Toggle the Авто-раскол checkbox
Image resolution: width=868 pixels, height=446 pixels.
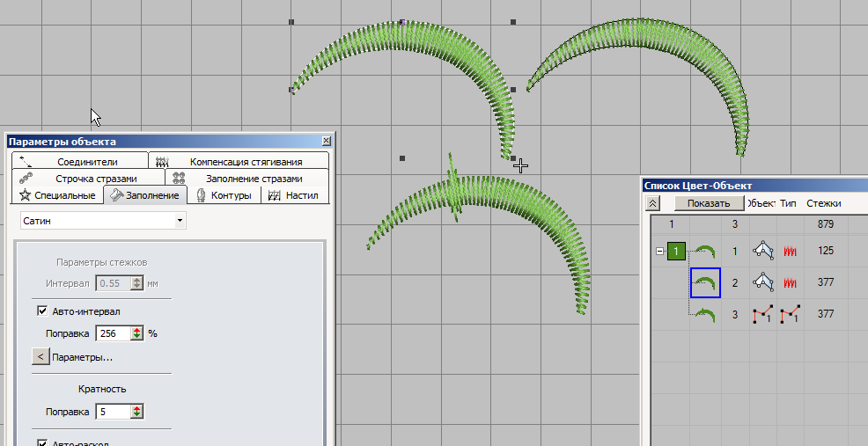41,443
